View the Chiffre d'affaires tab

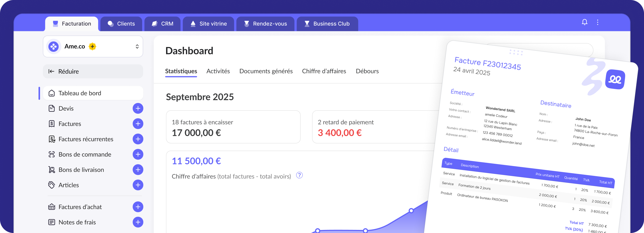pos(324,71)
